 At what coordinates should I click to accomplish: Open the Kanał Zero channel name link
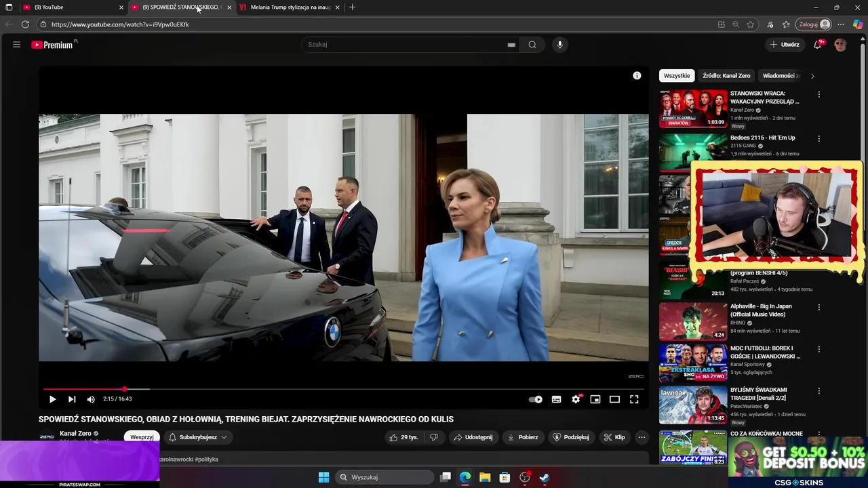click(75, 434)
